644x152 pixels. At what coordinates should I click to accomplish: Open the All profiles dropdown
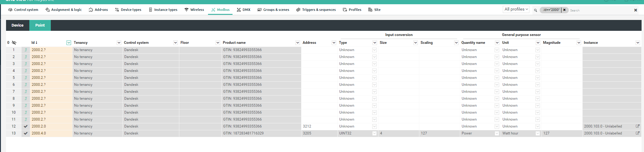(x=516, y=9)
